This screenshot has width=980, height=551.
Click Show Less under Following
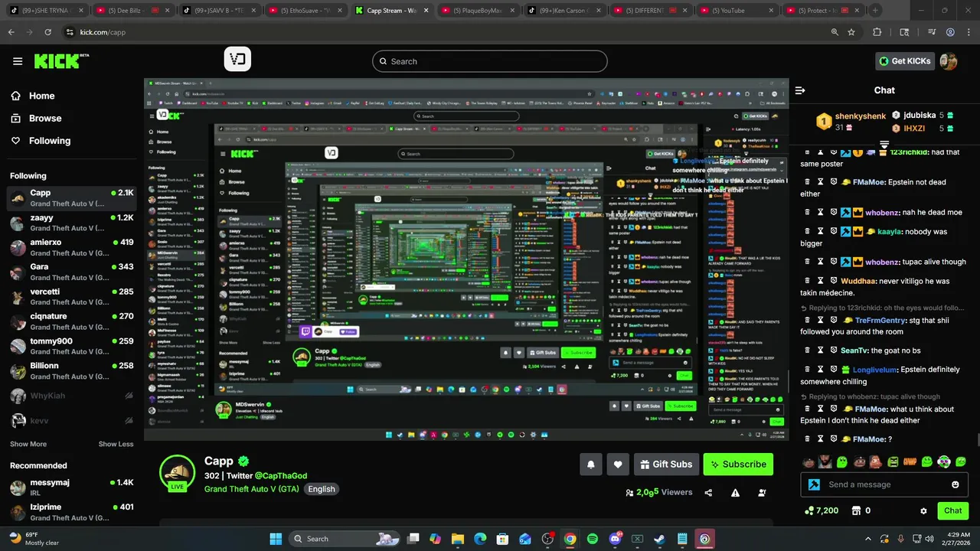pos(116,444)
